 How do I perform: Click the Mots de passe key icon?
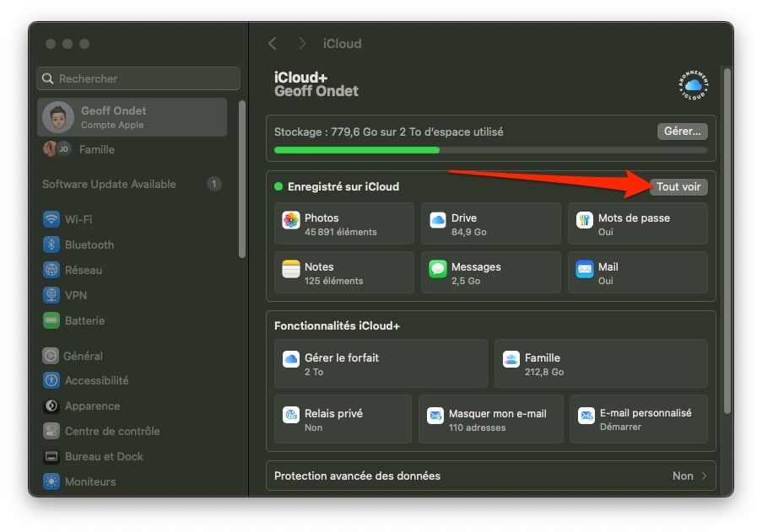(584, 220)
